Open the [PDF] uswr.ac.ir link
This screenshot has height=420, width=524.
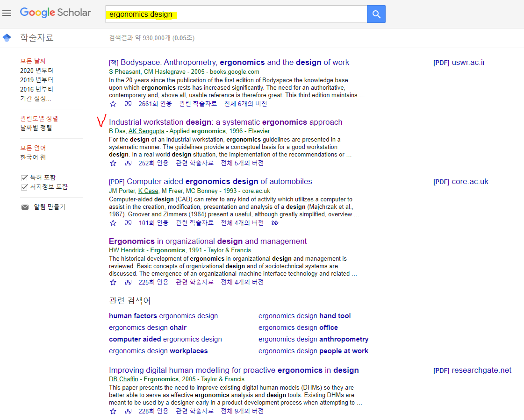[459, 63]
